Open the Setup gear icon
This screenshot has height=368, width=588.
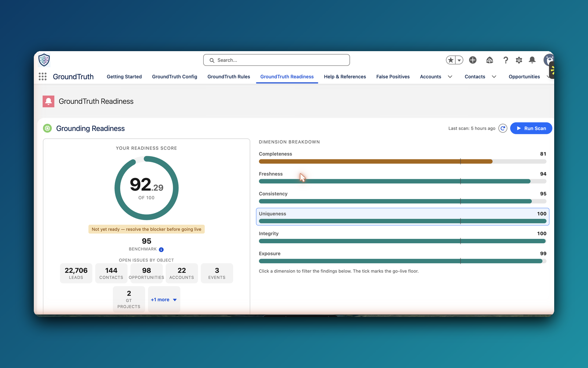click(x=519, y=60)
